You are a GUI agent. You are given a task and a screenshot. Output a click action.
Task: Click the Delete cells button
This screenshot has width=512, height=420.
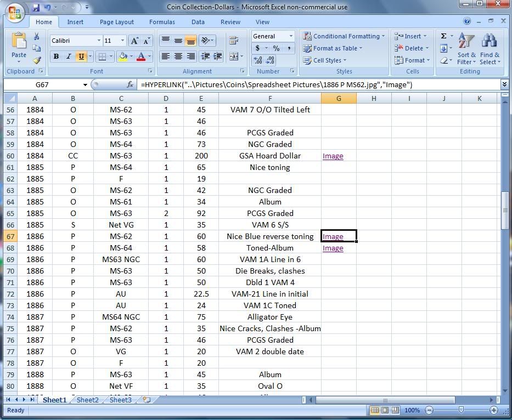[411, 48]
